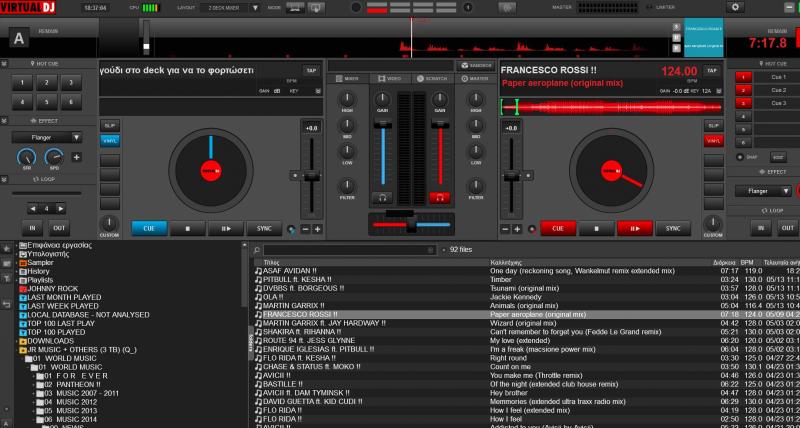The height and width of the screenshot is (428, 800).
Task: Click the blue CUE button on left deck
Action: tap(149, 228)
